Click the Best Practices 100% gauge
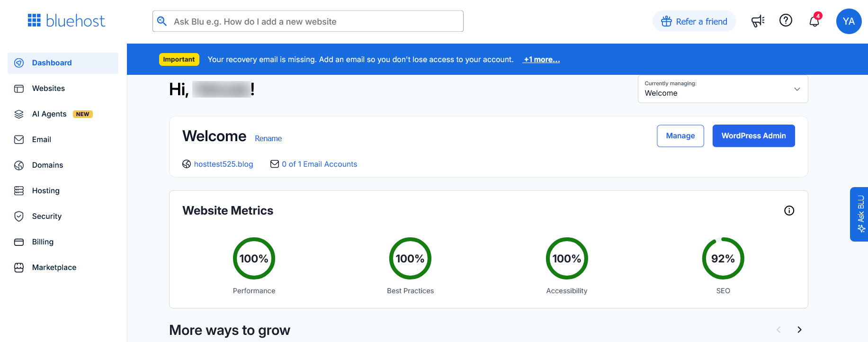Image resolution: width=868 pixels, height=342 pixels. pyautogui.click(x=410, y=258)
